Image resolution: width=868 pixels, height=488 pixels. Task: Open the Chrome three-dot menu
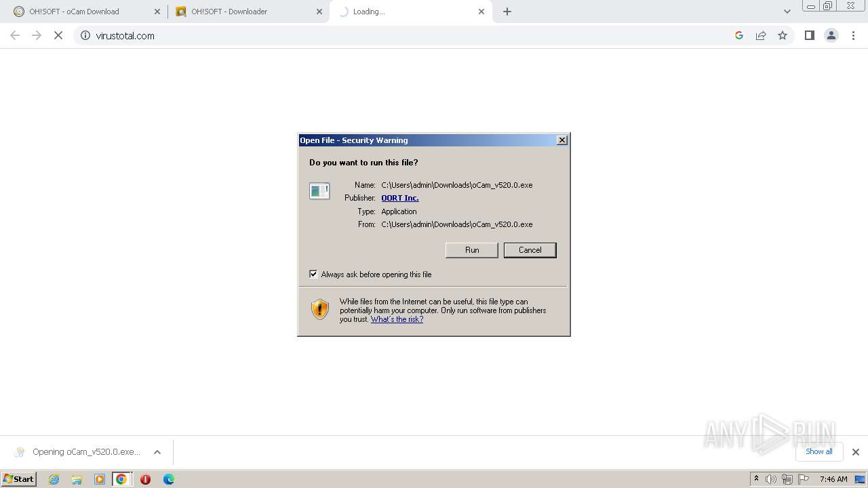[x=854, y=35]
